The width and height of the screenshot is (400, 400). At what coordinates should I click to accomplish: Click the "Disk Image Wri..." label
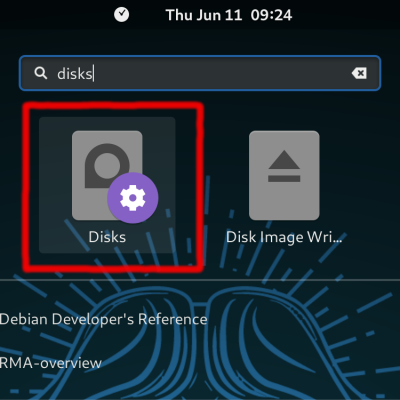(x=284, y=237)
